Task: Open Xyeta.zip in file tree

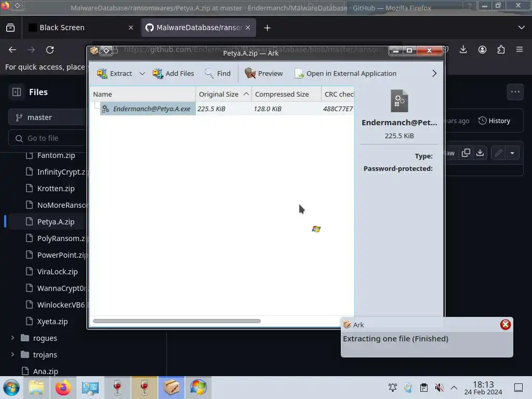Action: tap(52, 322)
